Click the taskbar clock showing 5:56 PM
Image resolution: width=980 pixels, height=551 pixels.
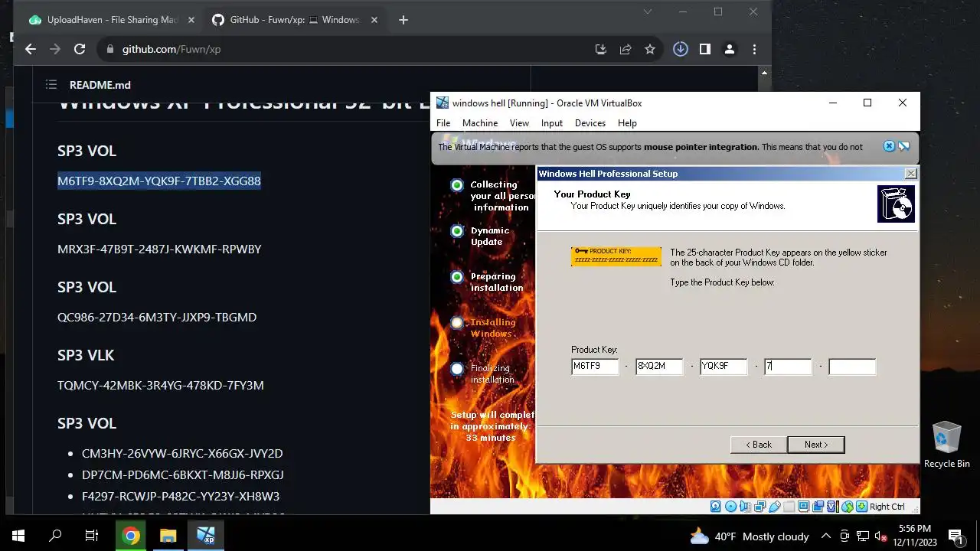point(915,536)
